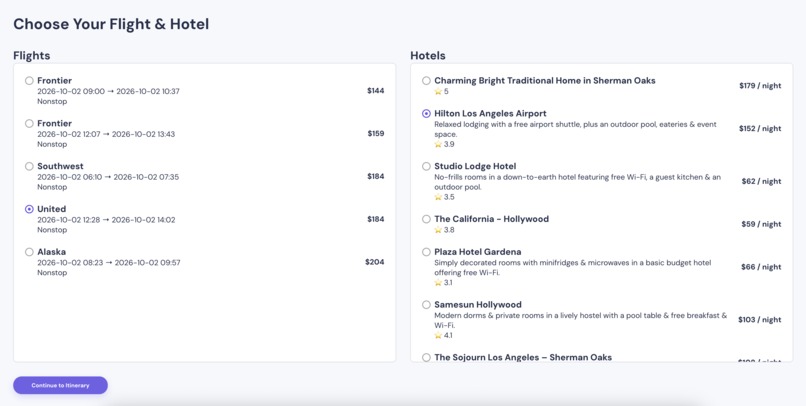The image size is (806, 406).
Task: Click the Southwest airline name
Action: (60, 166)
